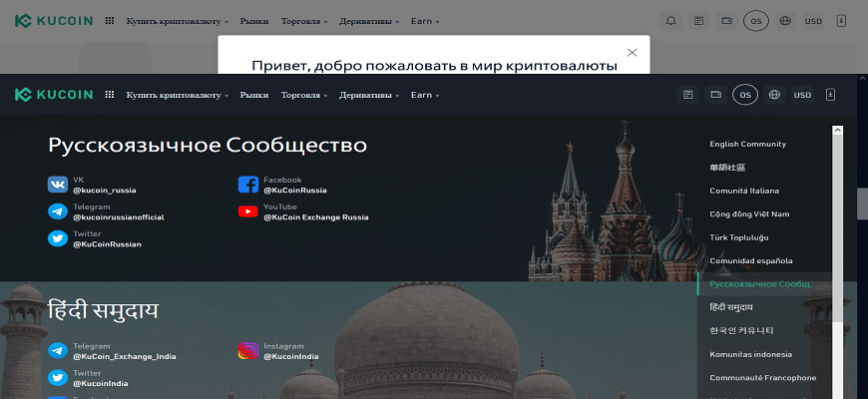This screenshot has height=399, width=868.
Task: Go to the Comunidad española community link
Action: point(750,261)
